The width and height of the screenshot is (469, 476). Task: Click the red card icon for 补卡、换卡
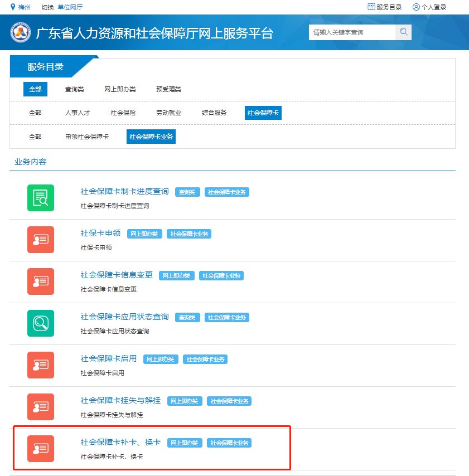click(x=41, y=449)
